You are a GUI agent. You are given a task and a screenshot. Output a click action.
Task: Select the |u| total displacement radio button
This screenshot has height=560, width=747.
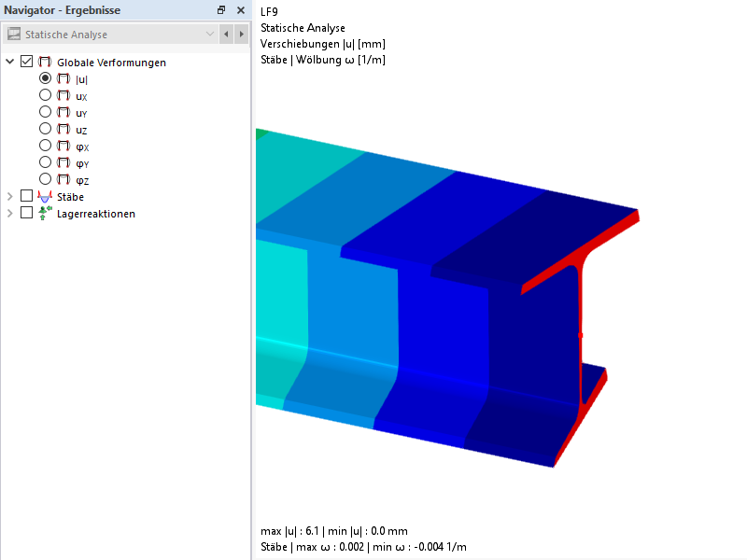click(x=45, y=78)
